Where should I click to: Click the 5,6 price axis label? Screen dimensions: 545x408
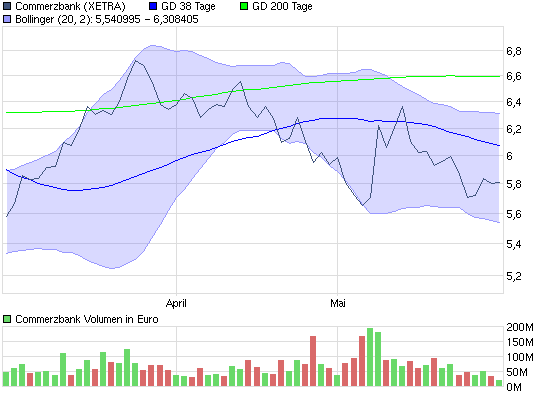[x=514, y=214]
